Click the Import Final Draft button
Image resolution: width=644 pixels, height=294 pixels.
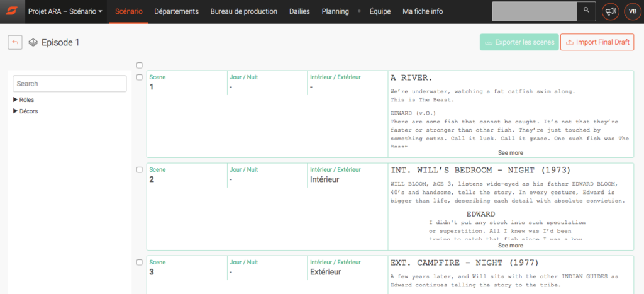coord(597,42)
